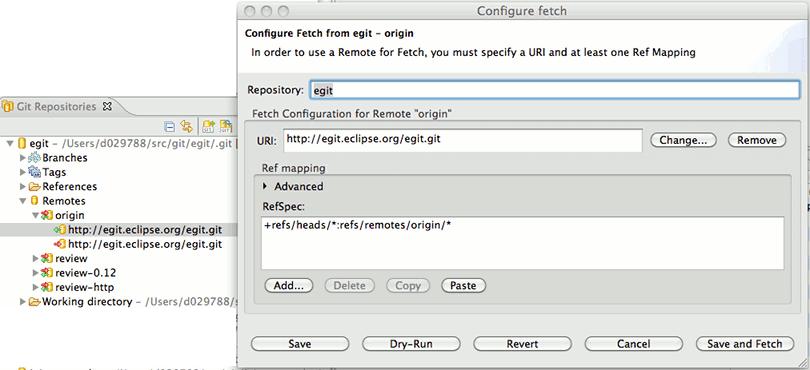Expand the review-0.12 remote node
810x370 pixels.
click(x=36, y=272)
